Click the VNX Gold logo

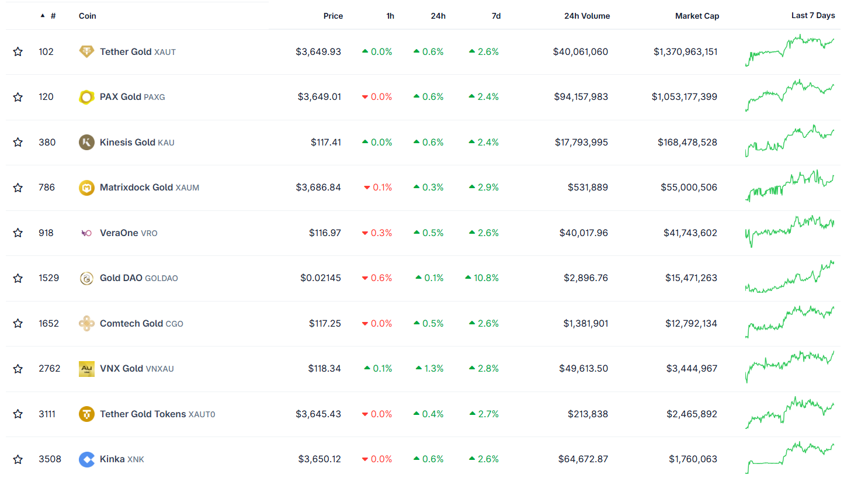(86, 368)
